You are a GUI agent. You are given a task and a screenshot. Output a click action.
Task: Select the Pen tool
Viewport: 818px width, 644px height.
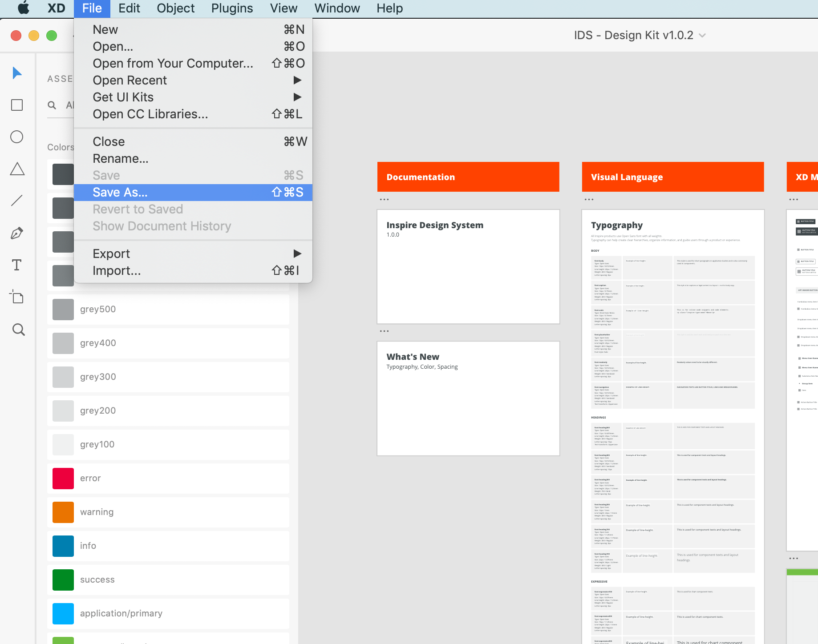tap(17, 233)
